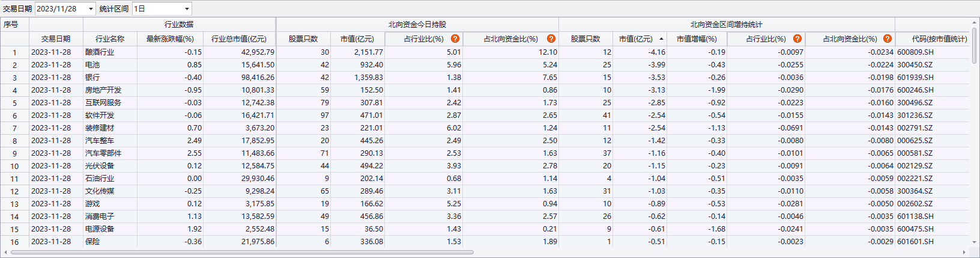Viewport: 980px width, 258px height.
Task: Select the 汽车零部件 industry name cell
Action: coord(103,153)
